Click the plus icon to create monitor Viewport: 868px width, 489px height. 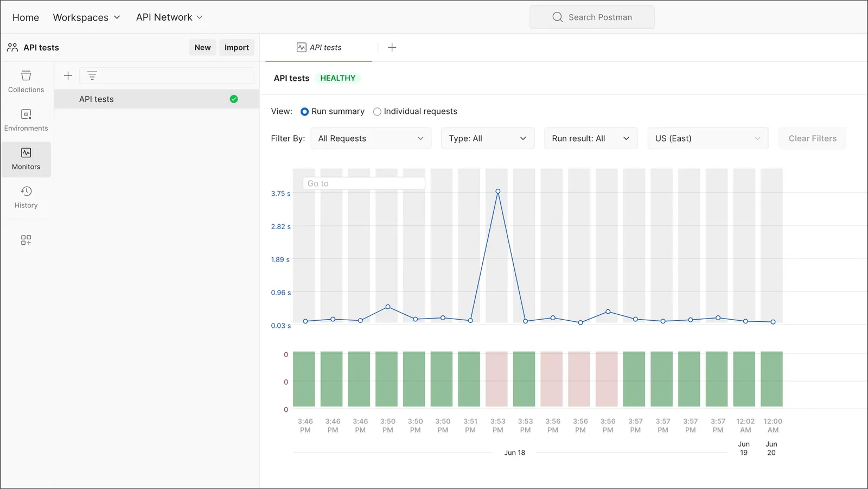click(x=68, y=76)
